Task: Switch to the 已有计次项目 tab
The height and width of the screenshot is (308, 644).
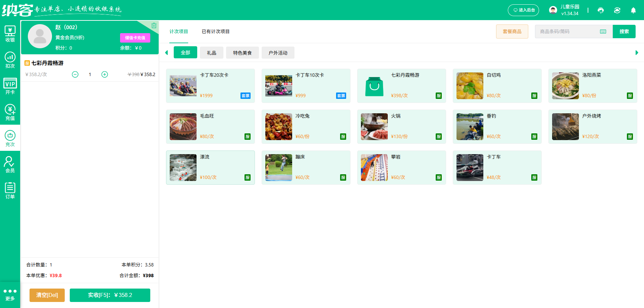Action: [x=215, y=31]
